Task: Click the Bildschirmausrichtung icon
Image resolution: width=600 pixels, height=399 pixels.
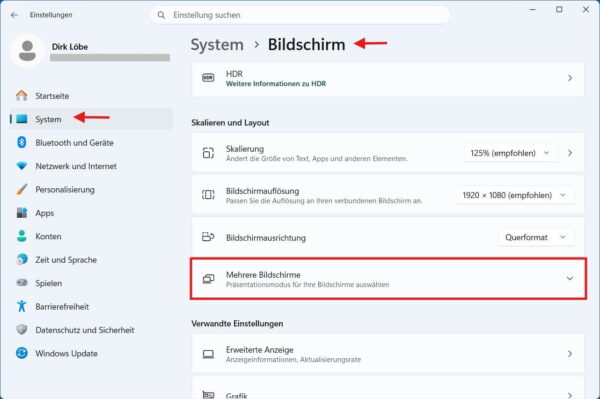Action: (x=208, y=237)
